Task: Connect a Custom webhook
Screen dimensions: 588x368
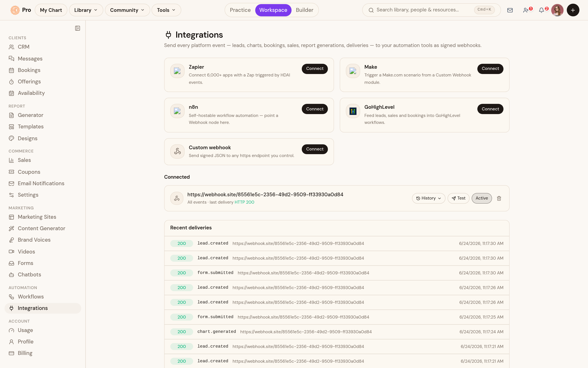Action: 315,149
